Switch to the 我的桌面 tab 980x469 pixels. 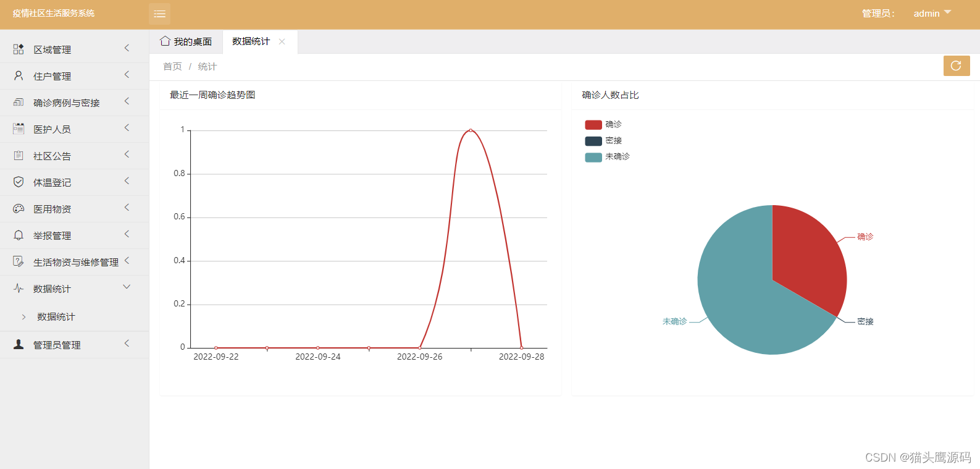pyautogui.click(x=186, y=41)
